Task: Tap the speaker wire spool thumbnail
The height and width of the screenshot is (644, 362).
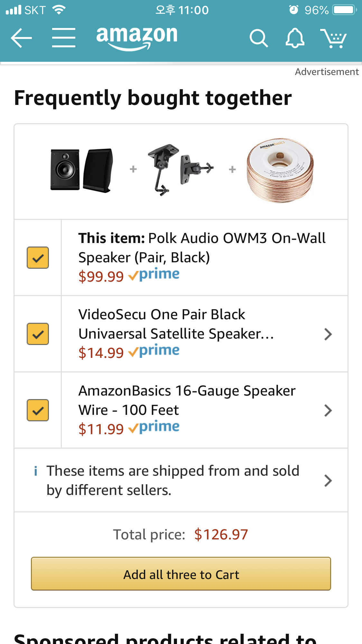Action: 280,170
